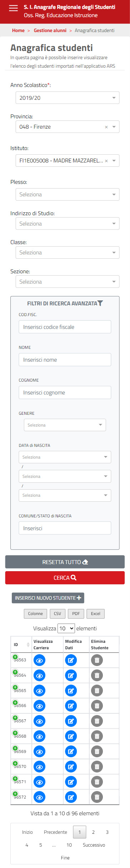View career of student 56570
Image resolution: width=130 pixels, height=868 pixels.
39,767
